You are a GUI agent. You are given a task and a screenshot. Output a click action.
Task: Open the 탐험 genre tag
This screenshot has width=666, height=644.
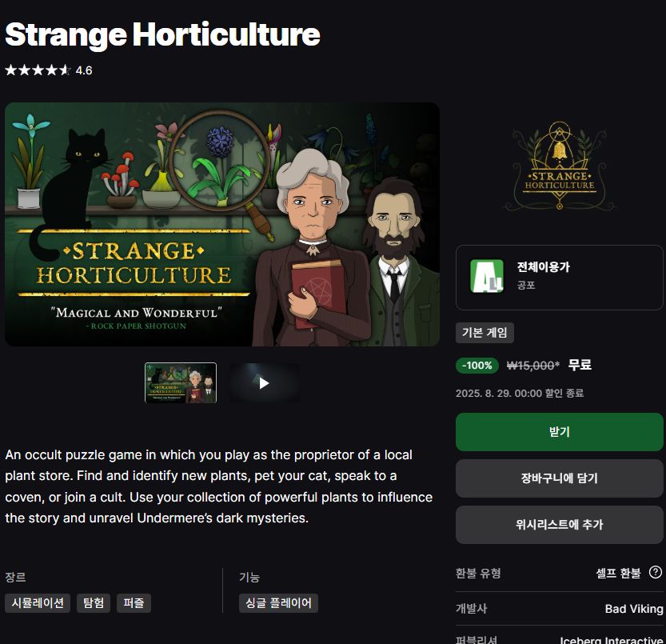pos(94,603)
